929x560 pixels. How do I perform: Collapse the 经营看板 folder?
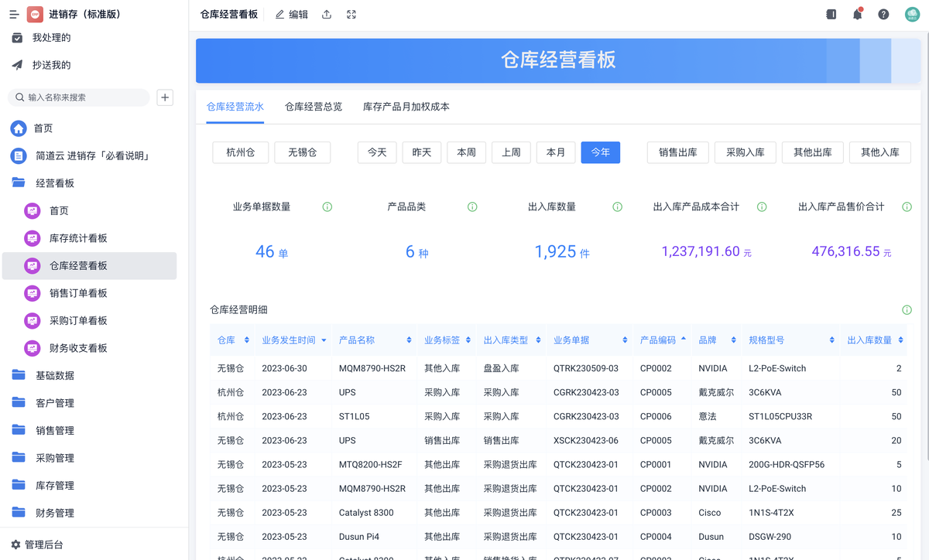(54, 183)
